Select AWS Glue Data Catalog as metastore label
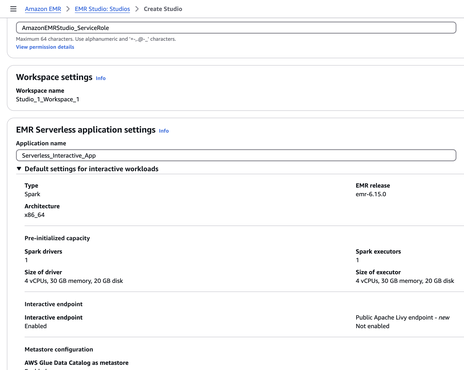Image resolution: width=464 pixels, height=370 pixels. [77, 363]
